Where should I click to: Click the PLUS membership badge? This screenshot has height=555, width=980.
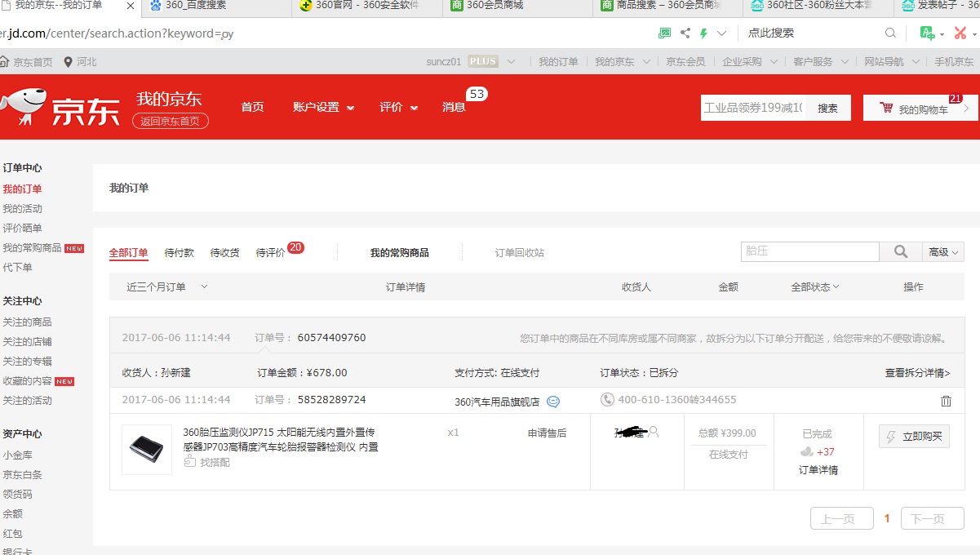click(x=483, y=62)
